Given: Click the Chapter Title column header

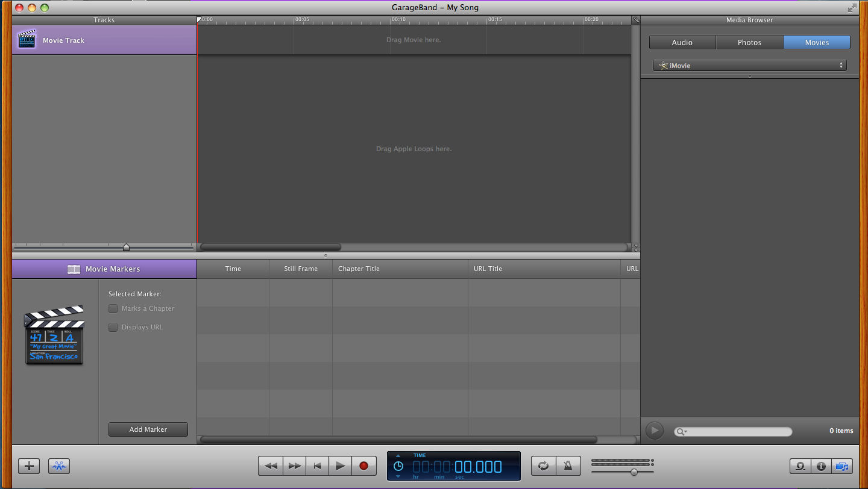Looking at the screenshot, I should [x=400, y=269].
